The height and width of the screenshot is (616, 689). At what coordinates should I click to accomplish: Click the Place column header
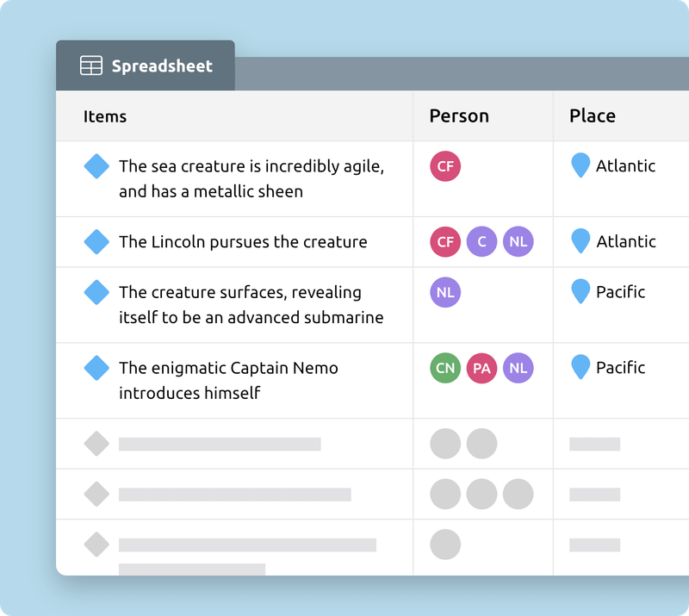pos(593,116)
